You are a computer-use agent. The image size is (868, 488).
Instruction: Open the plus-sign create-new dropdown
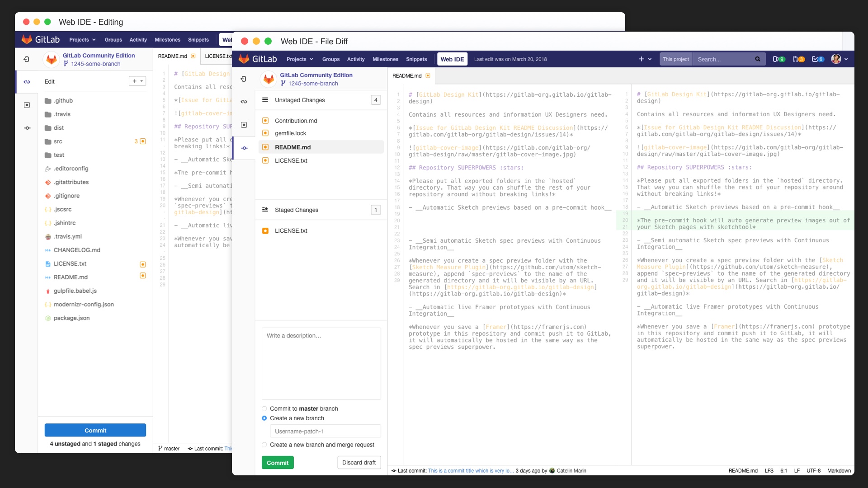click(x=642, y=59)
